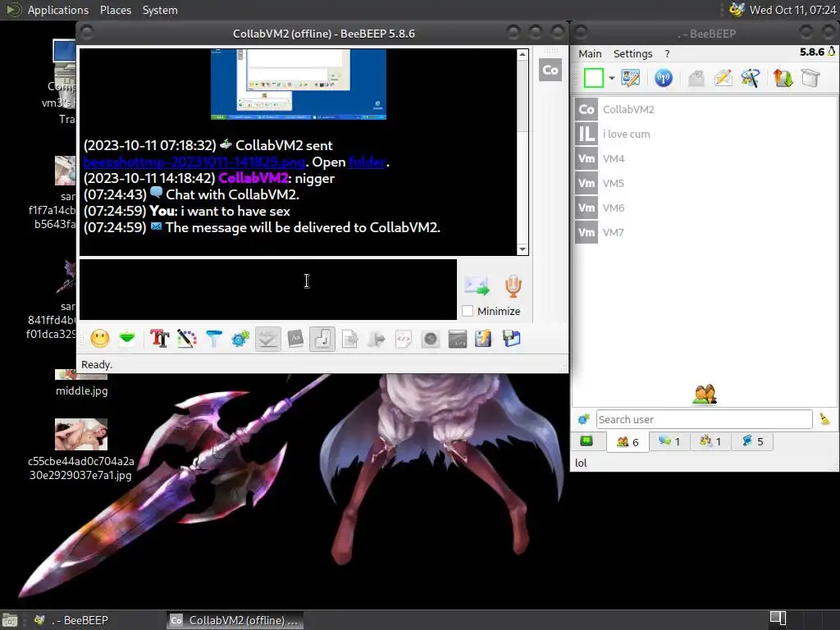Click the message input text area
This screenshot has width=840, height=630.
click(x=268, y=290)
